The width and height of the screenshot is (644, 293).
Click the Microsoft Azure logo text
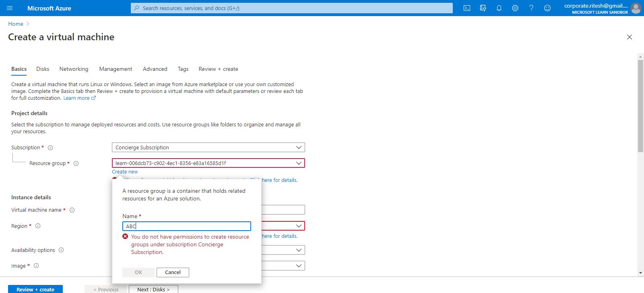coord(49,8)
